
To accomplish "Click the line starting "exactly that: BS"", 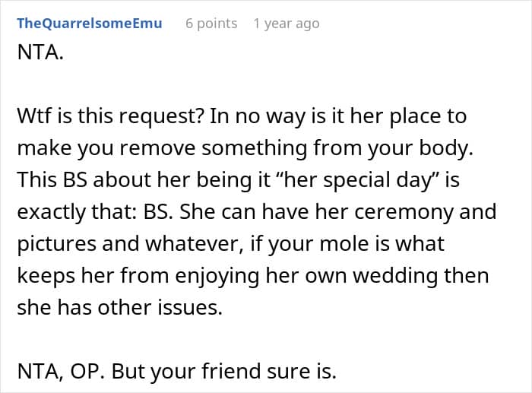I will pyautogui.click(x=255, y=212).
